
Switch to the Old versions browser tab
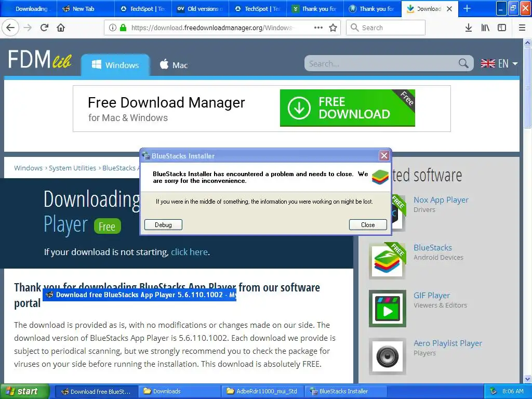click(200, 9)
